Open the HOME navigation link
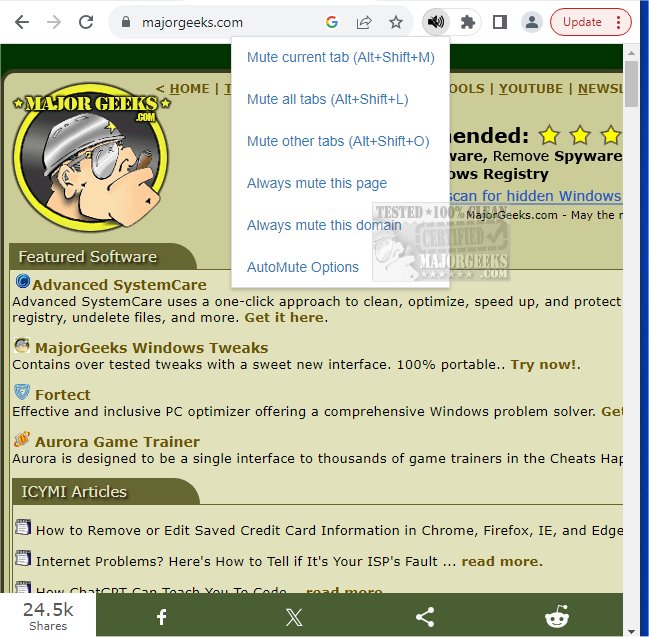This screenshot has width=649, height=637. click(x=189, y=89)
